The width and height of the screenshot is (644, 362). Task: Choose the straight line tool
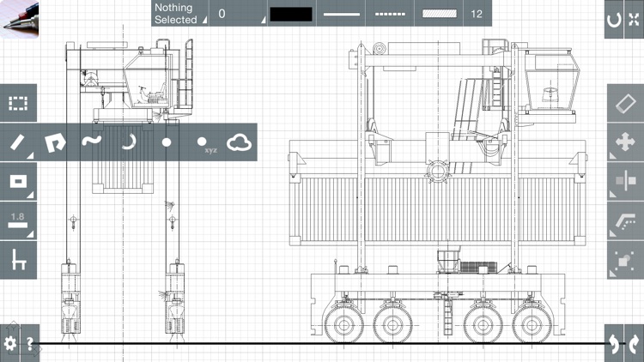18,142
